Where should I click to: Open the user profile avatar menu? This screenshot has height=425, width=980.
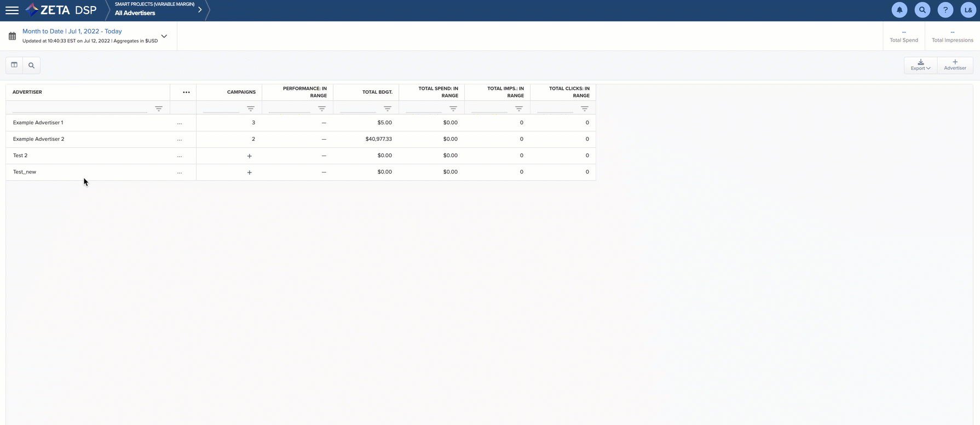968,10
